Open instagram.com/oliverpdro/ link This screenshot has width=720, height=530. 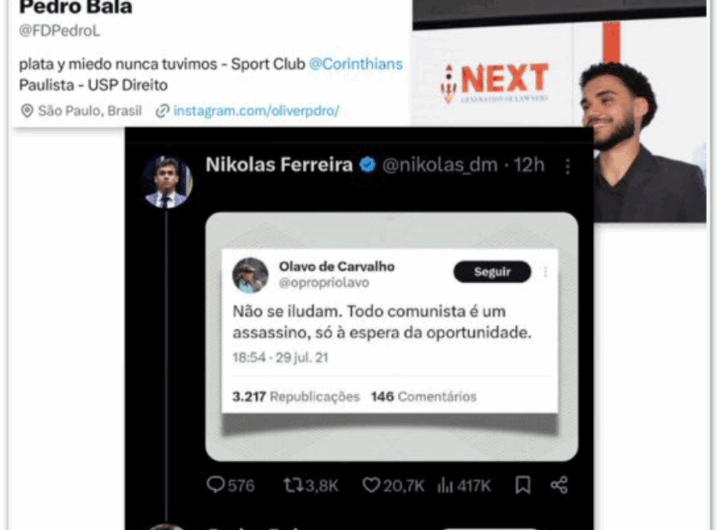(x=256, y=111)
